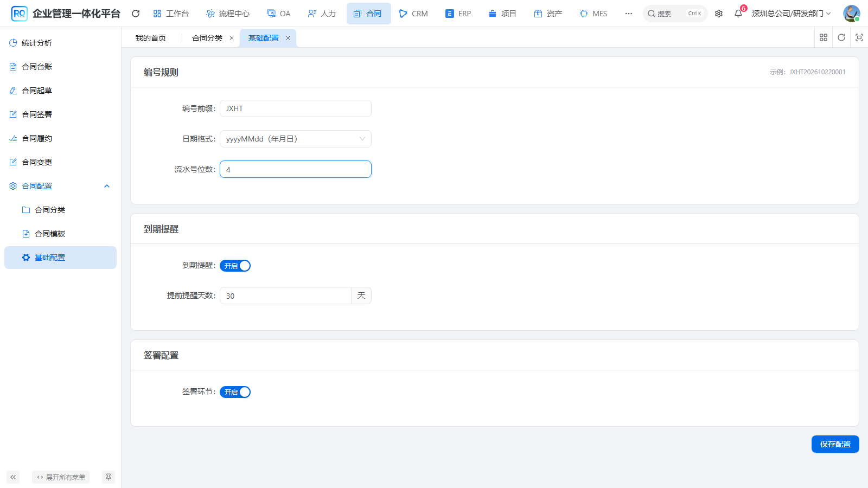The width and height of the screenshot is (868, 488).
Task: Open the more modules ellipsis icon
Action: 629,14
